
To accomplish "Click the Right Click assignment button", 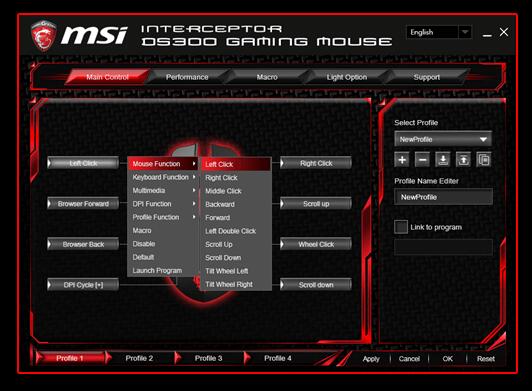I will (x=316, y=163).
